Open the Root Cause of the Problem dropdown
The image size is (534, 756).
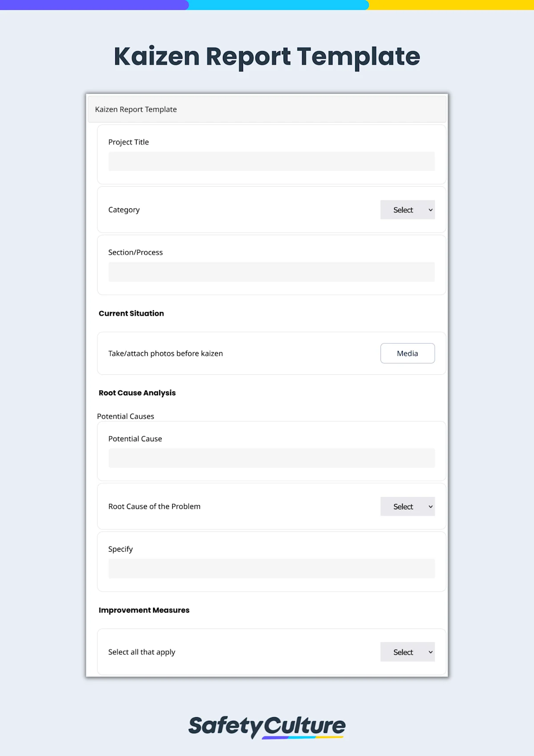click(x=407, y=506)
